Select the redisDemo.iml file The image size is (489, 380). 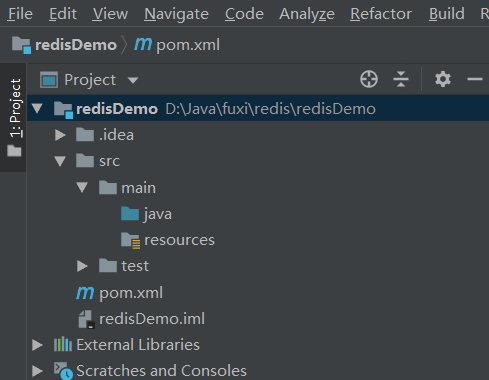[152, 319]
